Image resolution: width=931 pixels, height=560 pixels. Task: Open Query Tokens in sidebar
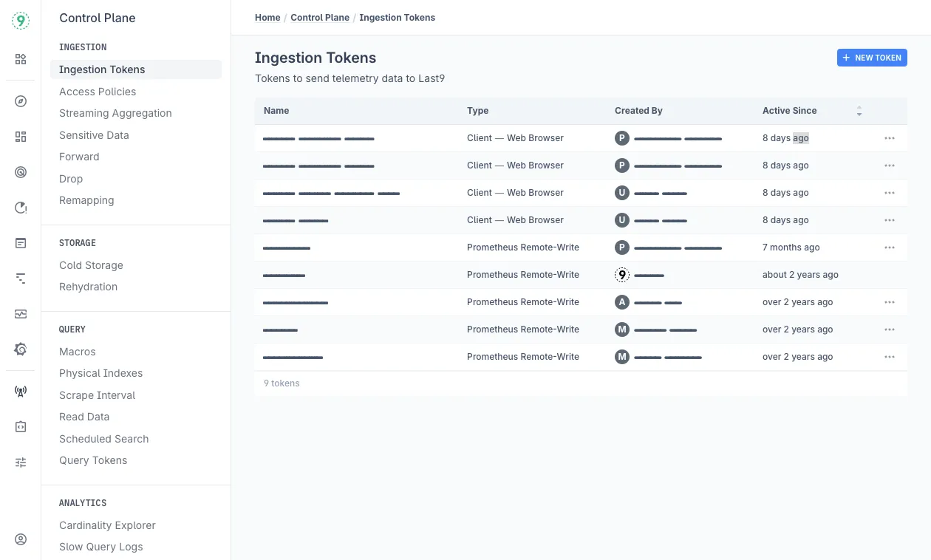pos(93,460)
